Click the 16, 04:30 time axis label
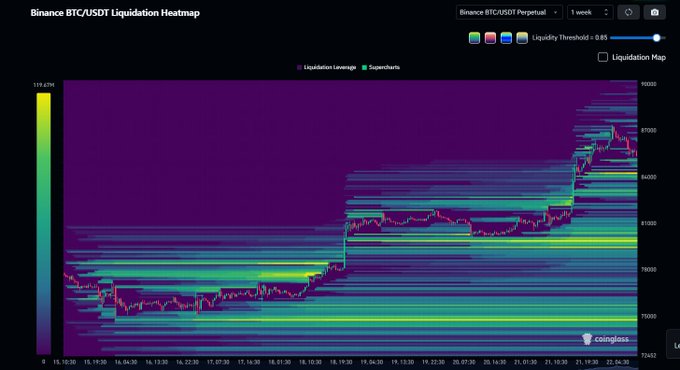 [x=126, y=362]
